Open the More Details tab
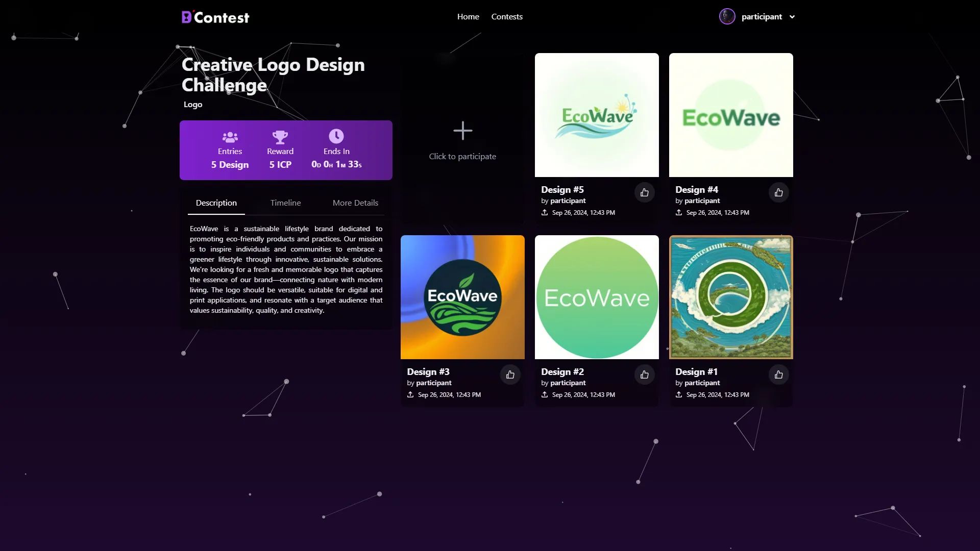 [x=355, y=203]
